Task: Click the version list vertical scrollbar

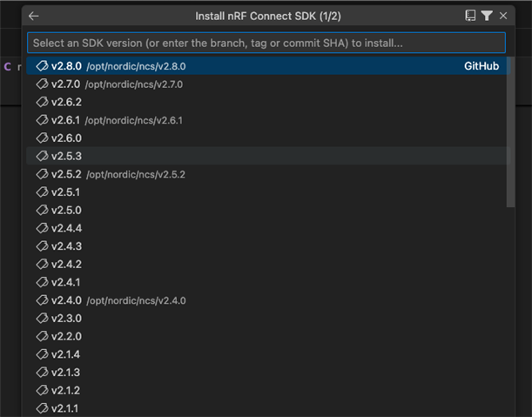Action: 510,131
